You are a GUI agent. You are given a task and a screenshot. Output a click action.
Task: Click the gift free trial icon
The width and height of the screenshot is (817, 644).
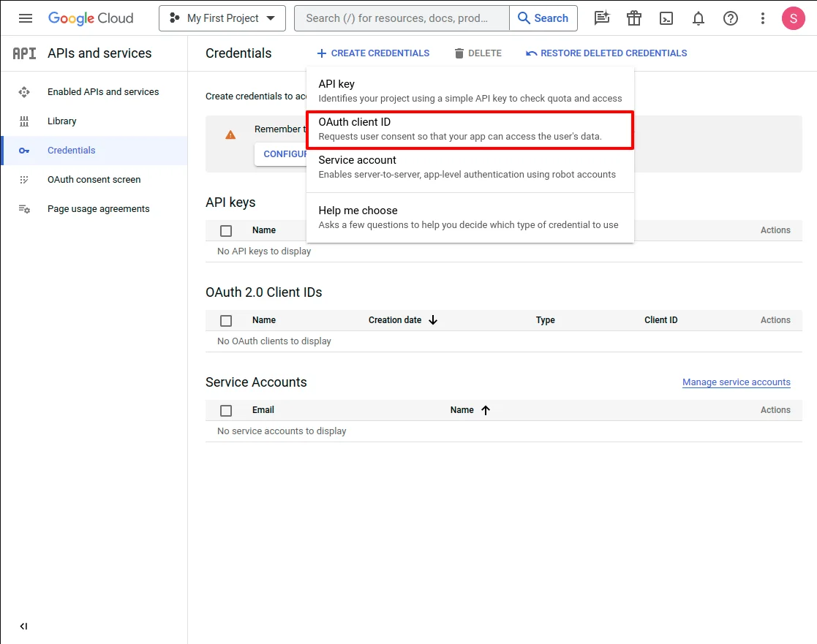pyautogui.click(x=634, y=18)
